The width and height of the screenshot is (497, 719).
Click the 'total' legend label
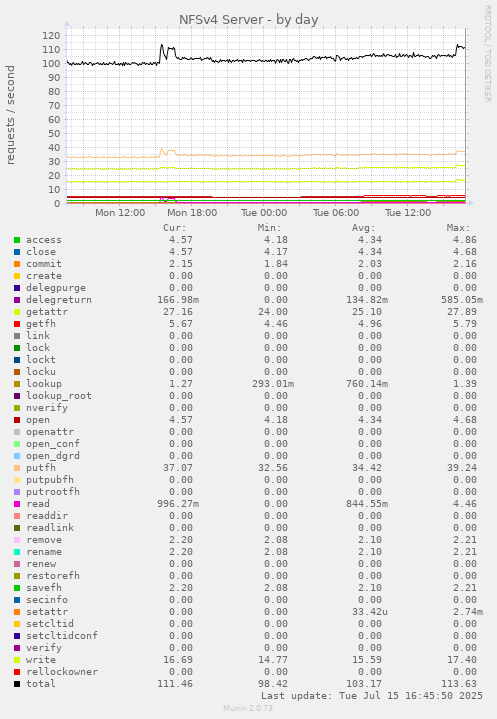[x=41, y=684]
